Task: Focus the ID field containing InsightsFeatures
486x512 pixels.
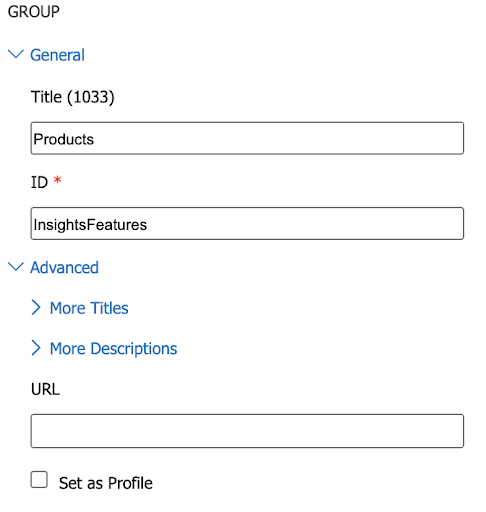Action: [x=247, y=223]
